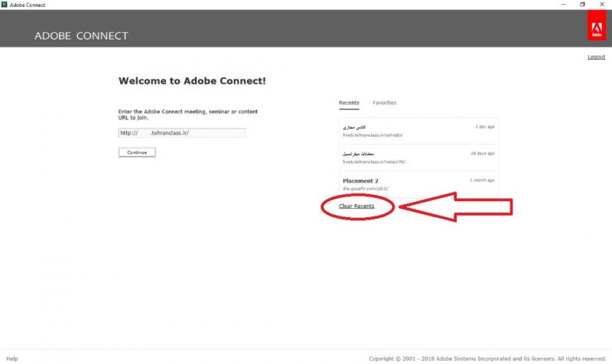
Task: Click the Welcome to Adobe Connect heading
Action: pos(192,81)
